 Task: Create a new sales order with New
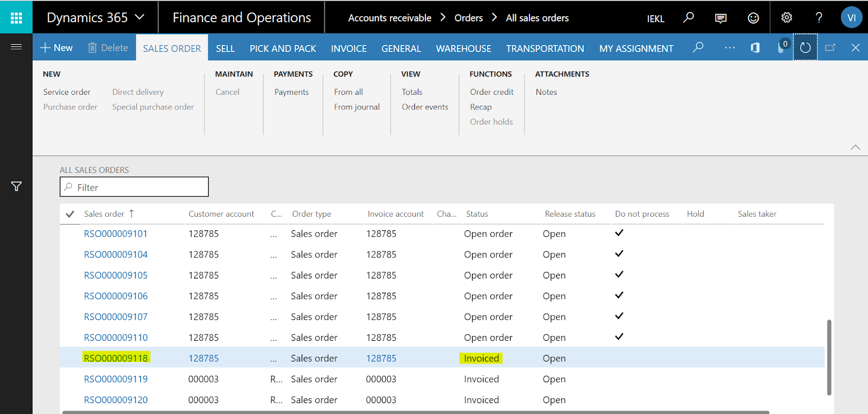point(56,48)
